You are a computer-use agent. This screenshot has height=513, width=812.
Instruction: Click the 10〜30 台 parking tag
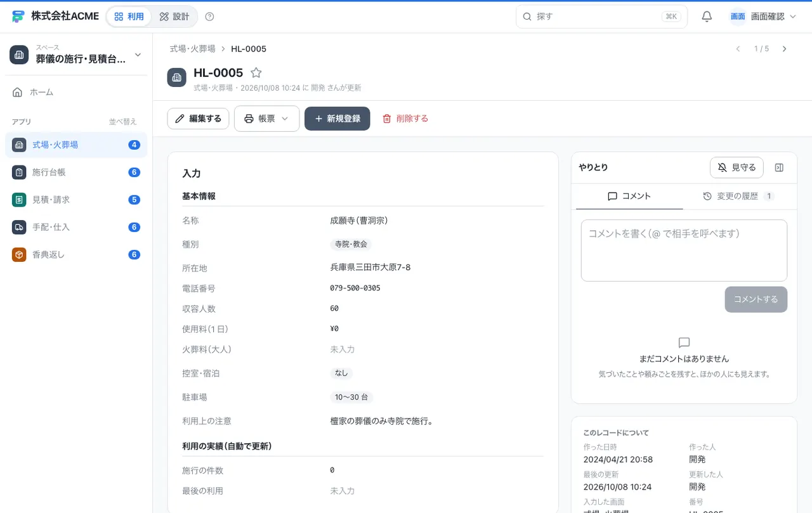351,398
